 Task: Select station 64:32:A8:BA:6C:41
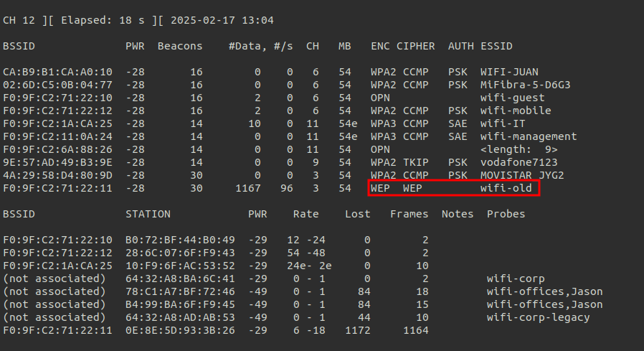[180, 279]
